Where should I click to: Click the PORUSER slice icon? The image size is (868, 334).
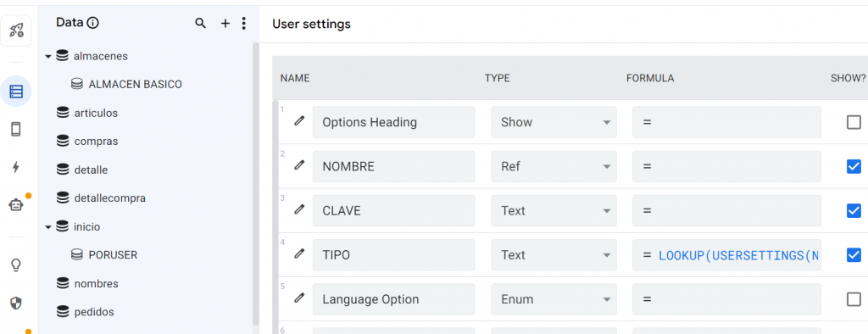coord(77,255)
